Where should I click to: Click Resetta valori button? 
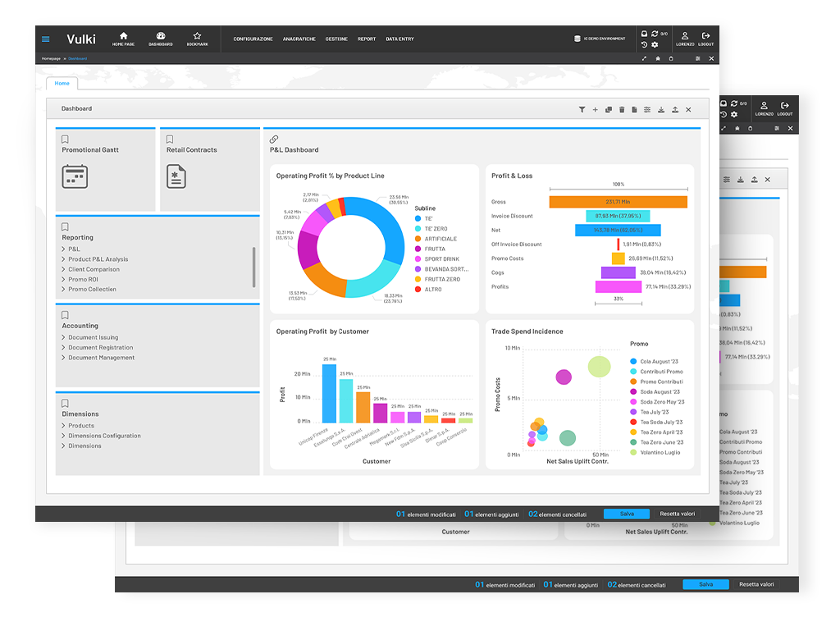click(677, 514)
